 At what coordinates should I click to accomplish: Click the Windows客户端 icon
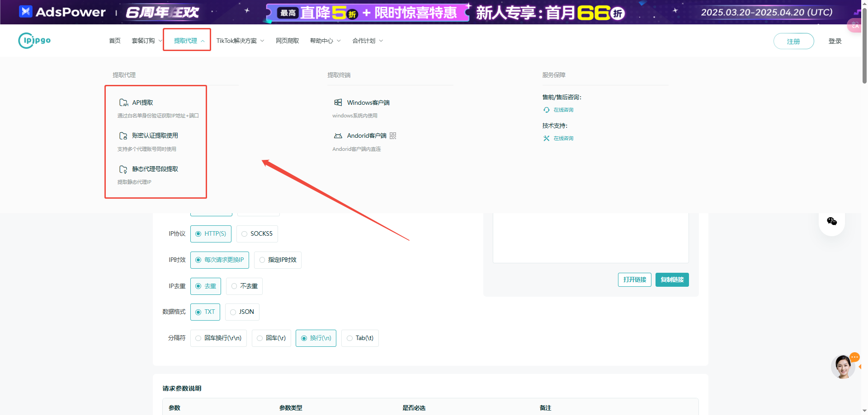pos(338,102)
